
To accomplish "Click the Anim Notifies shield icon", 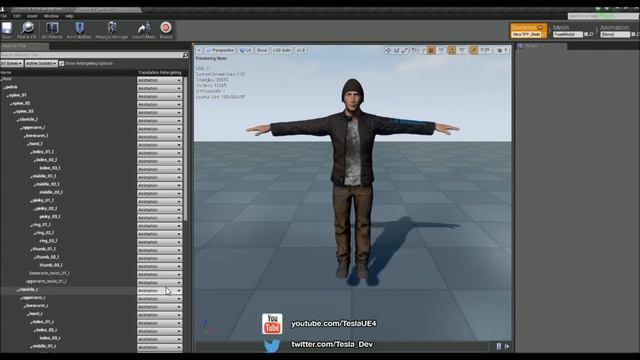I will pos(79,28).
